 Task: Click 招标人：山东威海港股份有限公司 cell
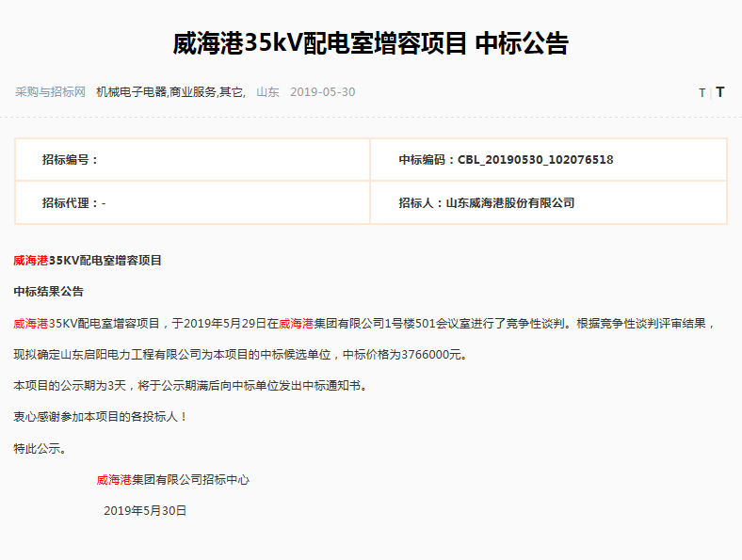point(548,203)
